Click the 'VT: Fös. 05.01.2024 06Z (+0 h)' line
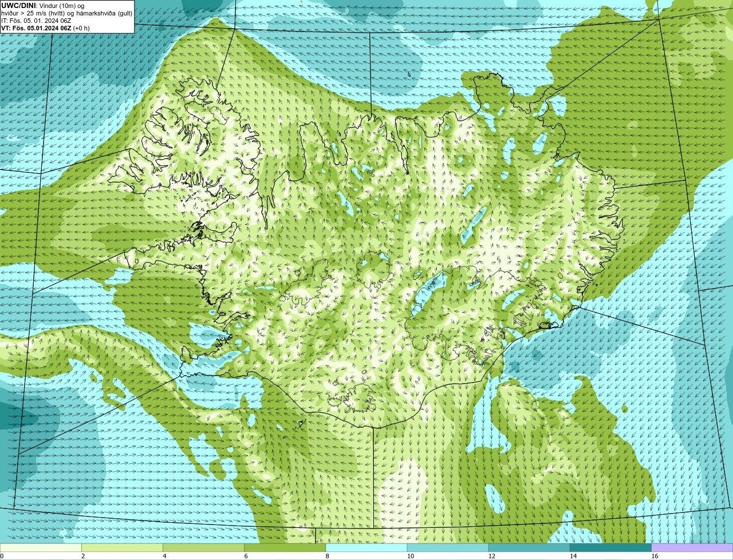 point(45,28)
